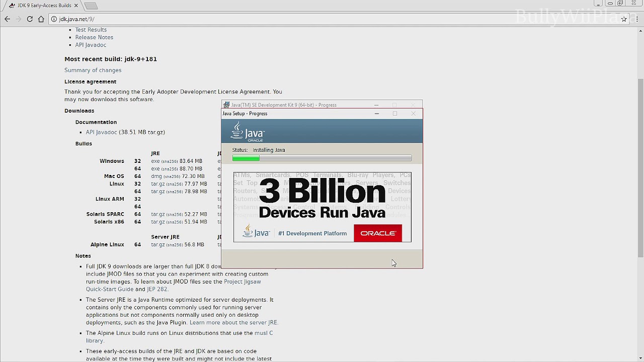The width and height of the screenshot is (644, 362).
Task: Click the Oracle red logo in banner
Action: coord(378,233)
